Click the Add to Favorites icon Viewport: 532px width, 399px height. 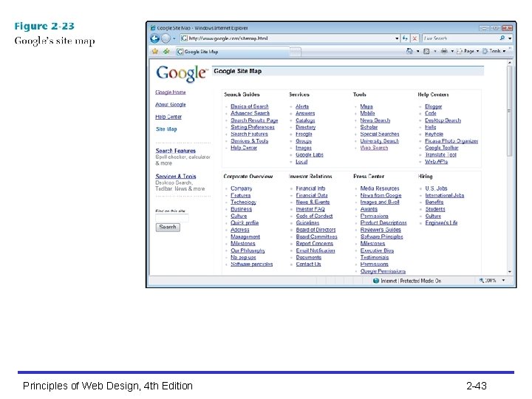click(x=166, y=51)
